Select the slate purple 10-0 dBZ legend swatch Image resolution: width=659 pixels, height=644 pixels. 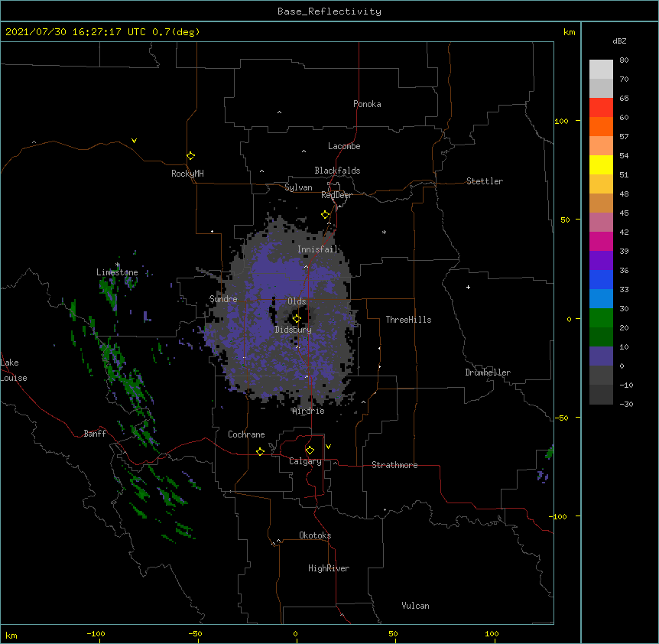point(601,356)
